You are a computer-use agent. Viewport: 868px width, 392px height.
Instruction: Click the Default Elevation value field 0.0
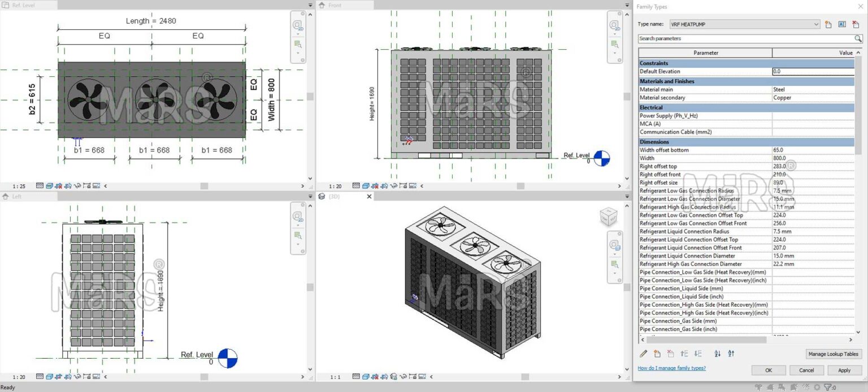(813, 72)
